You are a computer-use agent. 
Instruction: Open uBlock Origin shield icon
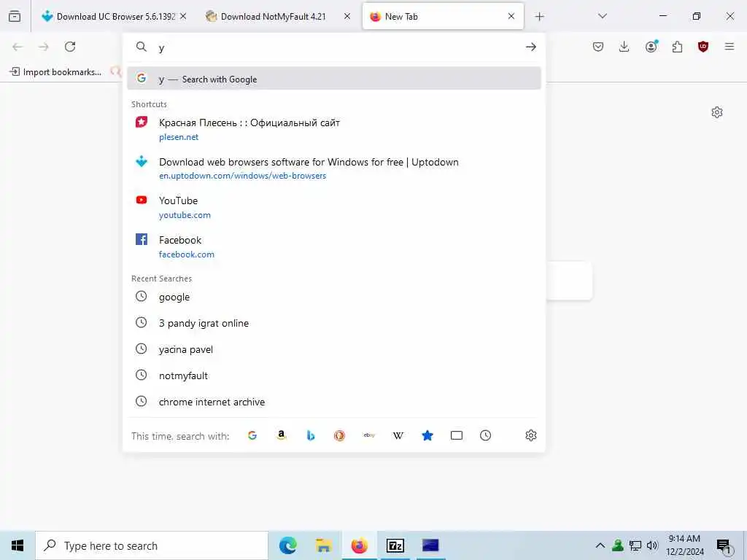(x=703, y=47)
